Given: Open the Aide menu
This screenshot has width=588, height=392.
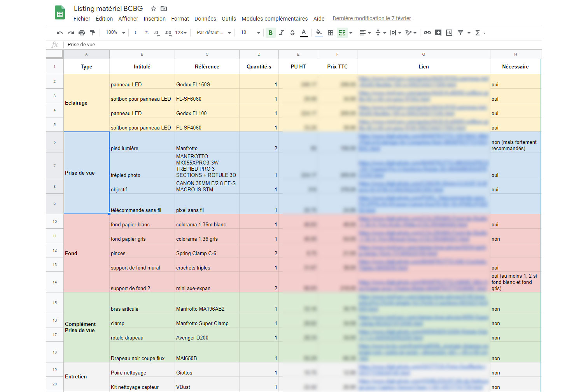Looking at the screenshot, I should coord(319,19).
